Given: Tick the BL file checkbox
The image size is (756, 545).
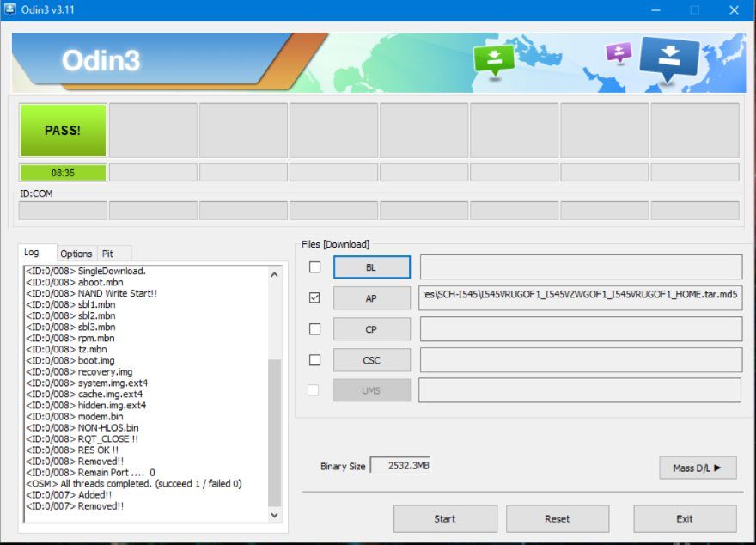Looking at the screenshot, I should (314, 266).
